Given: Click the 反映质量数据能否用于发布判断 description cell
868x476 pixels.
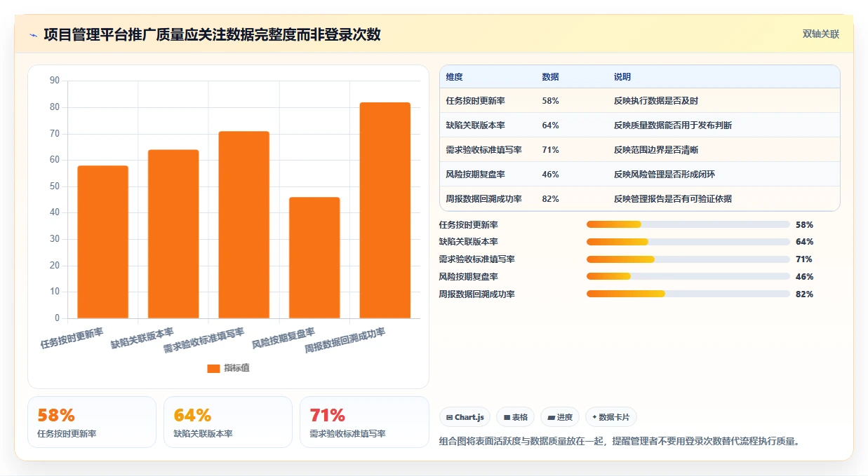Looking at the screenshot, I should click(x=673, y=125).
